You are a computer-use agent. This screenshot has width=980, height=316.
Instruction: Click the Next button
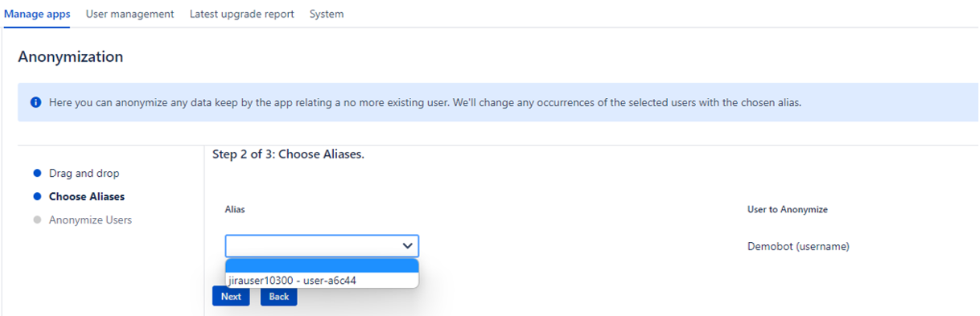231,297
